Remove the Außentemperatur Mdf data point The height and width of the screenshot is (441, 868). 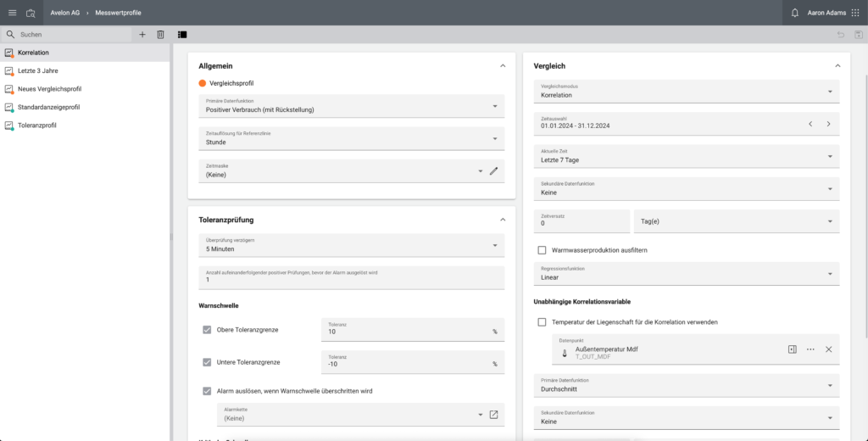[828, 349]
